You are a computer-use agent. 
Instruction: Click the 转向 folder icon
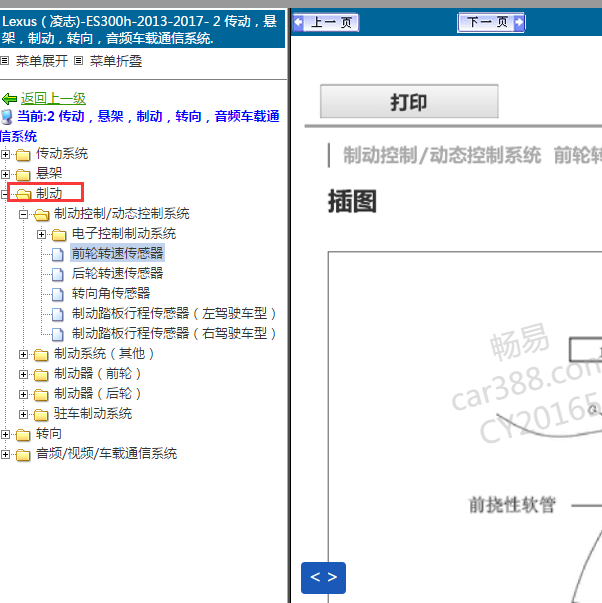click(23, 435)
